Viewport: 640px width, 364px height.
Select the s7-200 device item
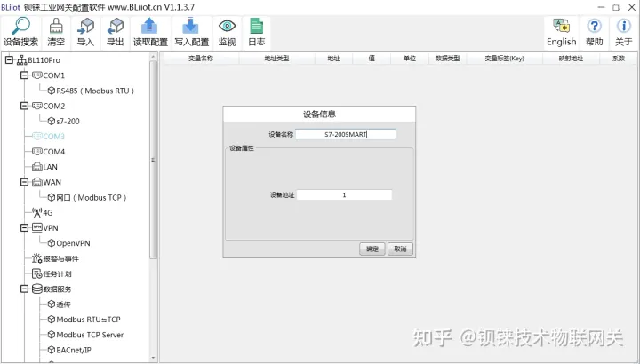point(64,121)
